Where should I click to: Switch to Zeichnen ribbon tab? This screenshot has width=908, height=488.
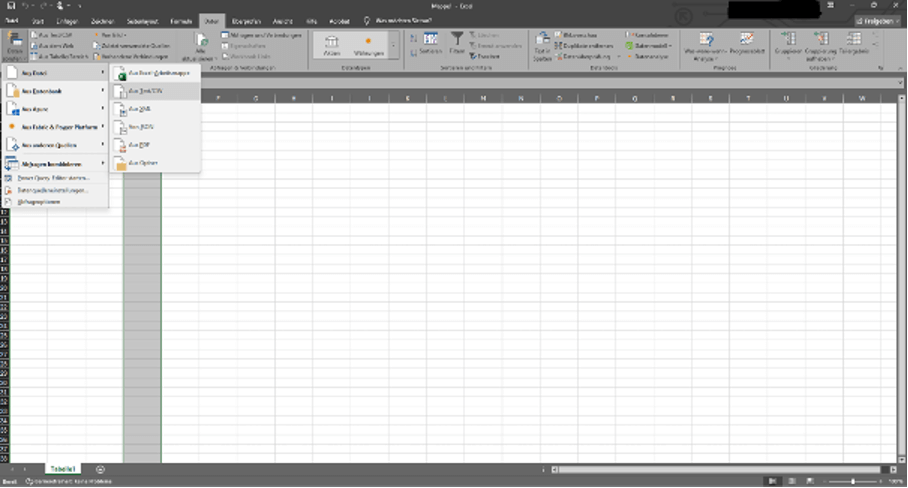102,21
